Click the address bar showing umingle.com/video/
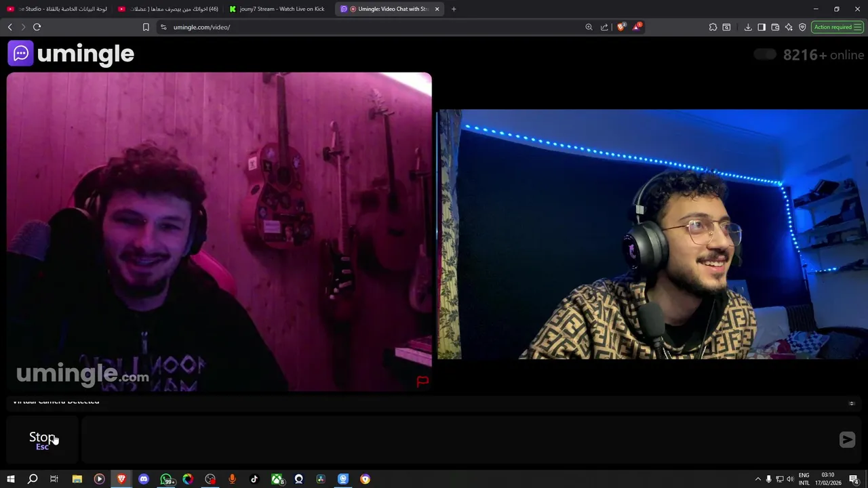The height and width of the screenshot is (488, 868). [x=373, y=27]
